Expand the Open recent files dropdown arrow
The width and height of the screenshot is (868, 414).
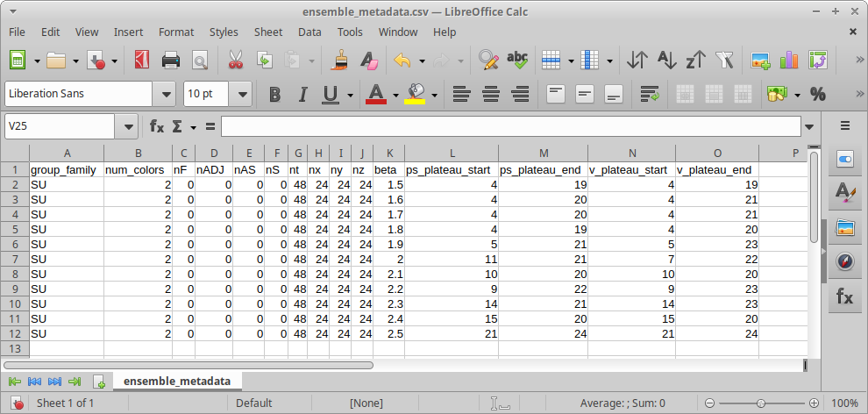(x=75, y=61)
